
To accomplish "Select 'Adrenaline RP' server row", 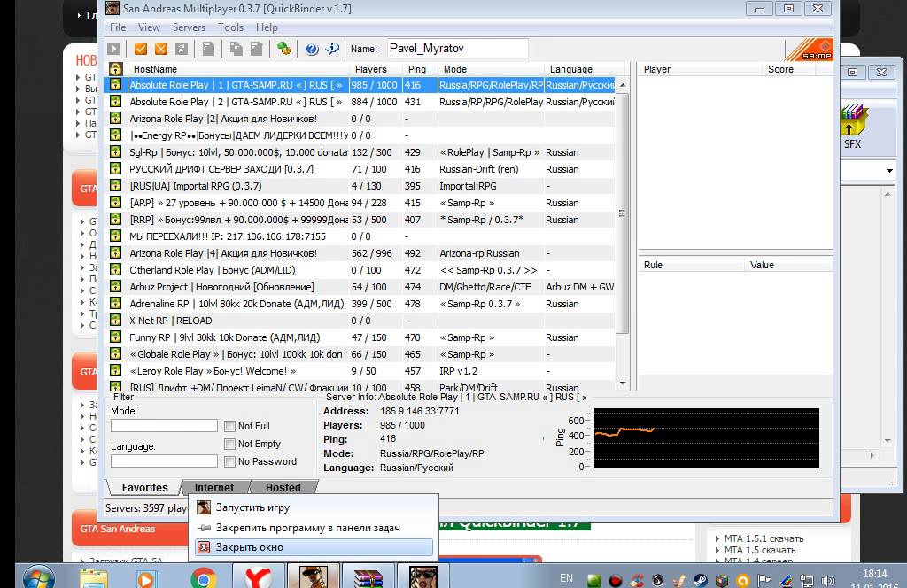I will click(360, 304).
